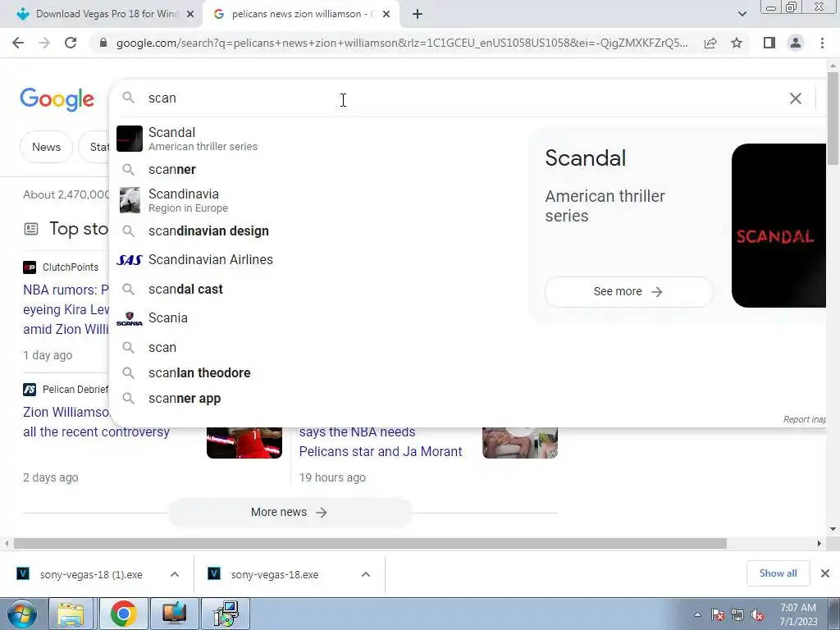This screenshot has height=630, width=840.
Task: Clear the search box text
Action: tap(796, 98)
